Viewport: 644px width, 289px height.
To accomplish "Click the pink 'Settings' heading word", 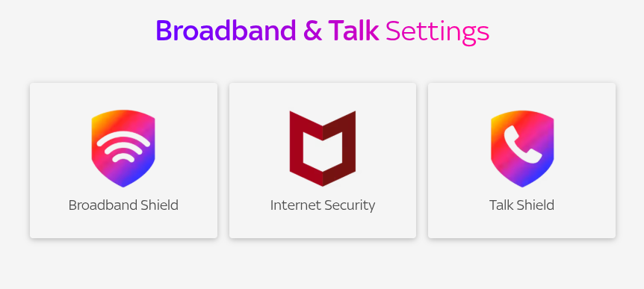I will tap(437, 32).
